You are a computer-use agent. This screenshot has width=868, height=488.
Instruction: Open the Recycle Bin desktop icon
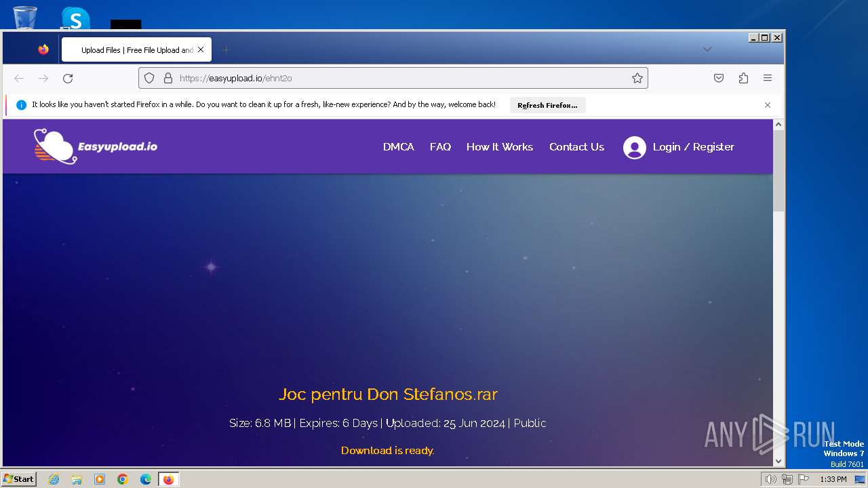[x=25, y=17]
